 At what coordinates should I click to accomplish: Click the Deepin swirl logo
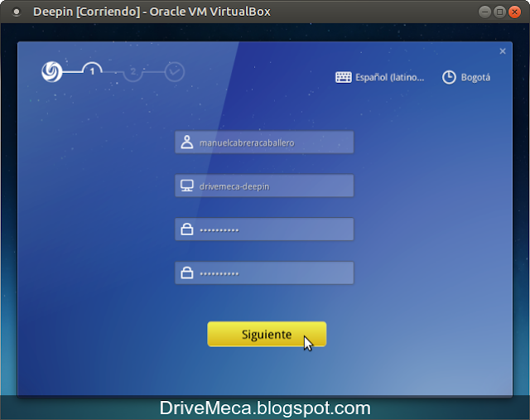pyautogui.click(x=51, y=72)
